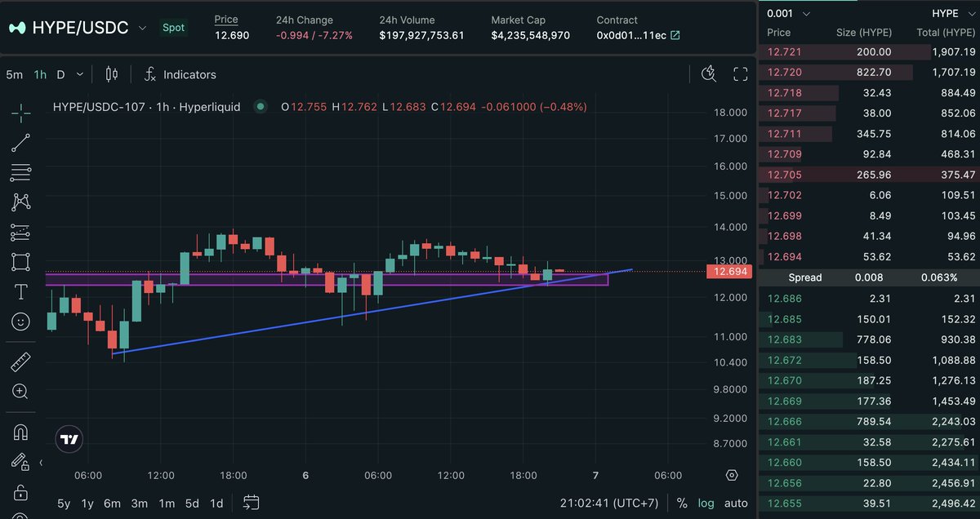Image resolution: width=980 pixels, height=519 pixels.
Task: Click the Market Cap value $4,235,548,970
Action: pos(530,35)
